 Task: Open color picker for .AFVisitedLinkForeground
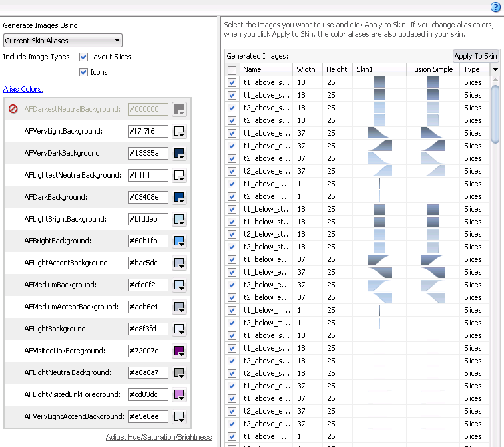(179, 351)
